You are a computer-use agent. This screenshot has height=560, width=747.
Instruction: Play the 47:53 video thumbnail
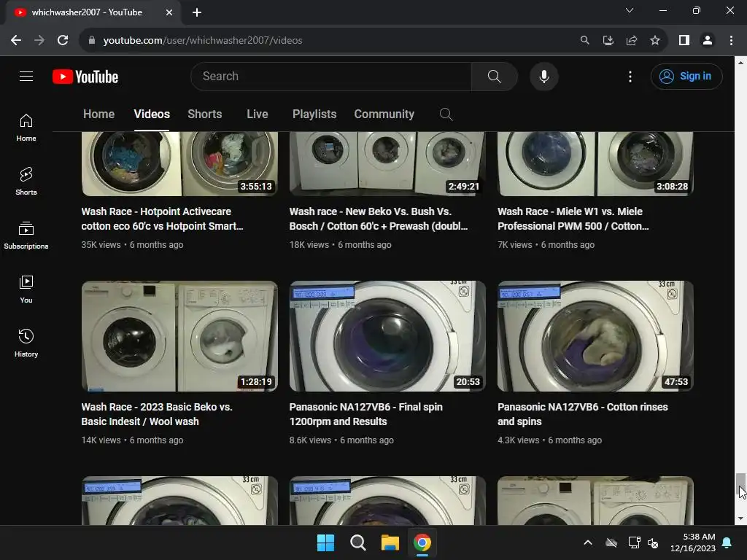point(595,336)
